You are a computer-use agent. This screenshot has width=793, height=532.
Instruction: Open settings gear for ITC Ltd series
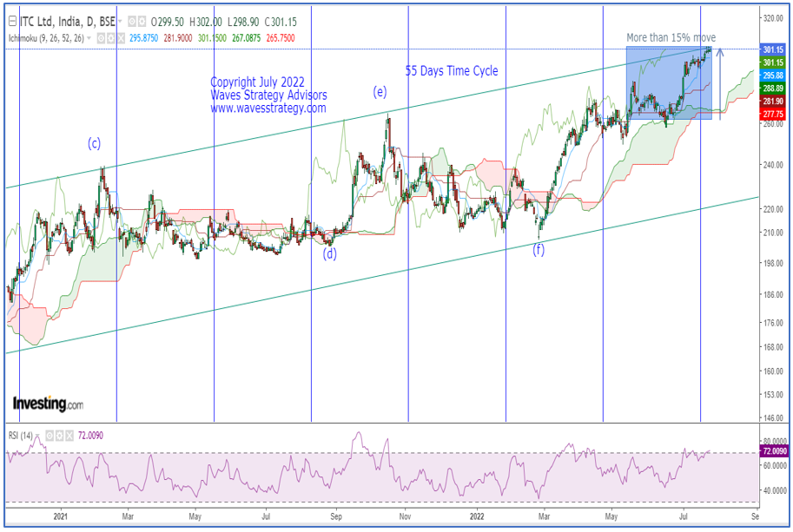[142, 22]
